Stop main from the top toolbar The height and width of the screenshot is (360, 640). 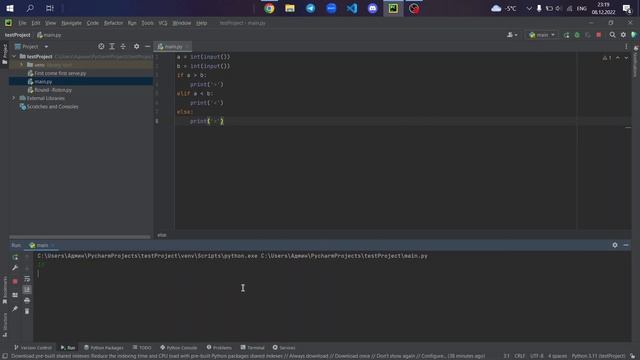[x=598, y=35]
